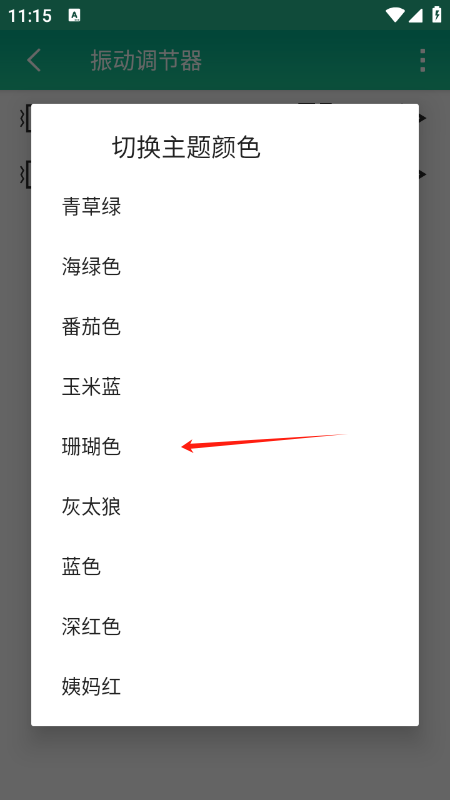The image size is (450, 800).
Task: Tap the back arrow in the header
Action: tap(34, 60)
